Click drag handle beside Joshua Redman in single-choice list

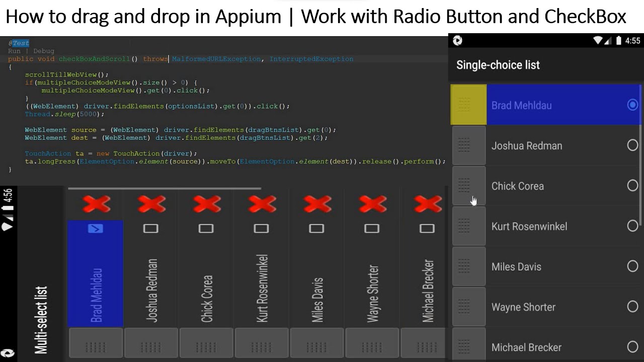(x=469, y=145)
